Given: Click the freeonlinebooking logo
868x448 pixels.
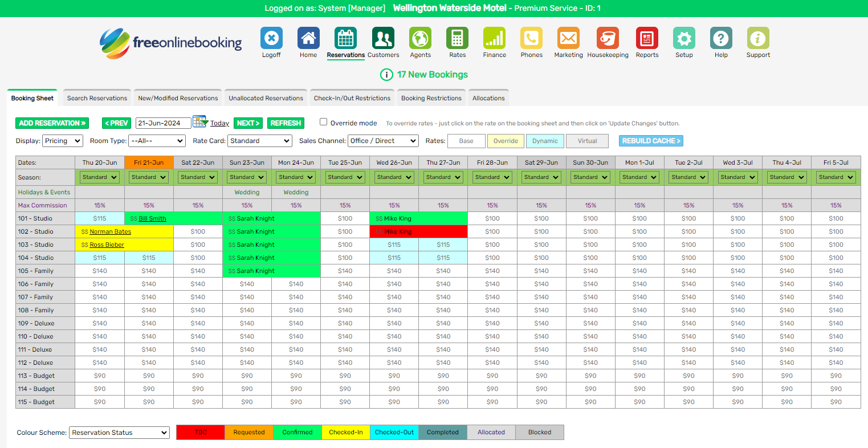Looking at the screenshot, I should tap(170, 43).
